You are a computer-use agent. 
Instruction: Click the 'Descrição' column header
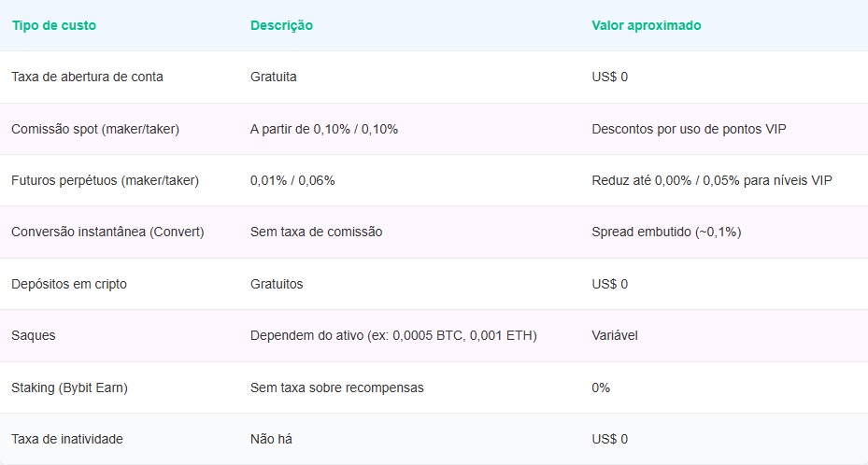[x=281, y=25]
